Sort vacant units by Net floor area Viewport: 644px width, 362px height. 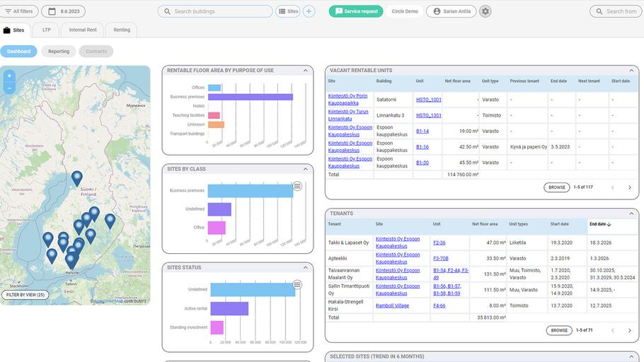tap(458, 81)
